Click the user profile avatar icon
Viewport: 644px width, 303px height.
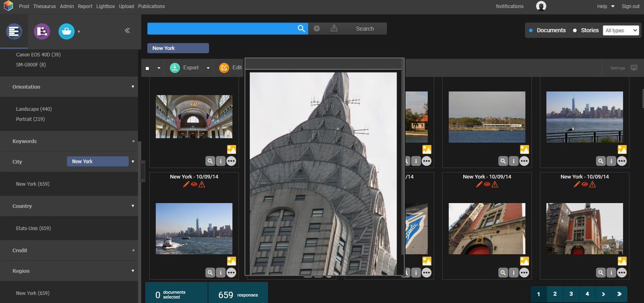(541, 6)
